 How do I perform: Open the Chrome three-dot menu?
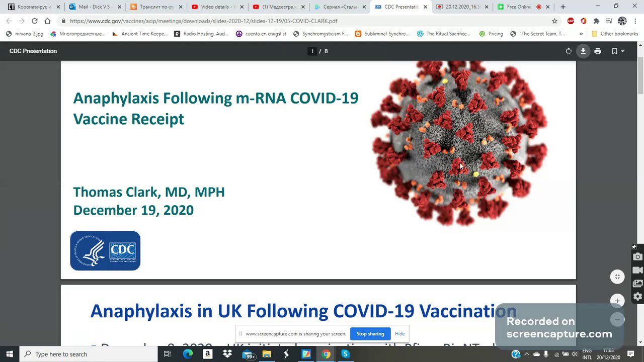[635, 21]
